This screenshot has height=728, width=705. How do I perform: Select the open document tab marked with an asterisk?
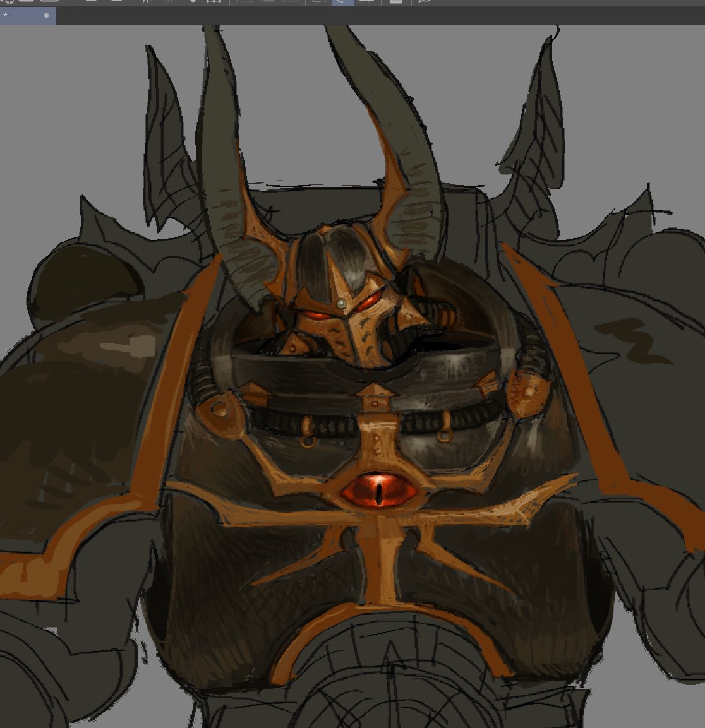click(x=28, y=16)
